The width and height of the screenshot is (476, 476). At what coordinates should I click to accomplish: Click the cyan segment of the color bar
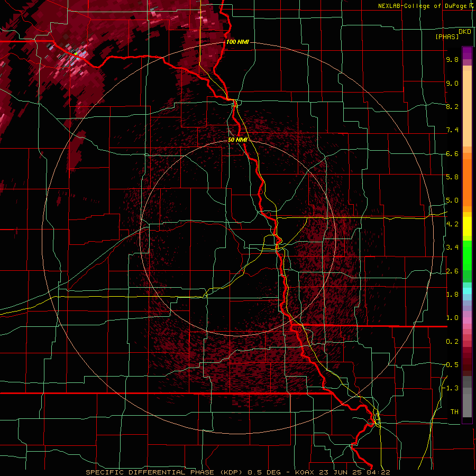pos(467,291)
